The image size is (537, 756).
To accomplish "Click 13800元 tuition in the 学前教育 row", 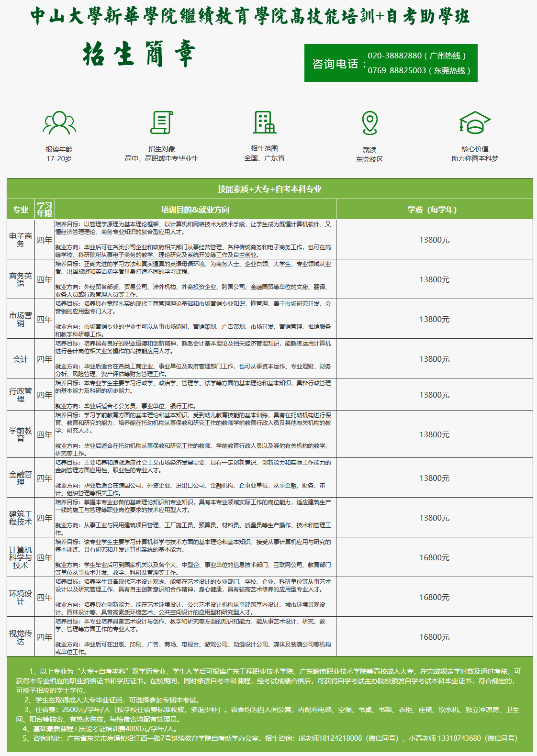I will point(435,434).
